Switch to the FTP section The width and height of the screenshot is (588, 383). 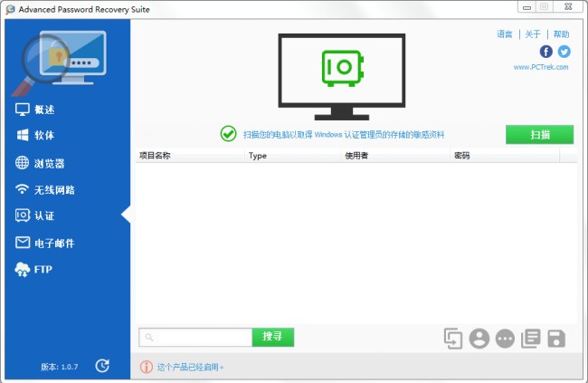pyautogui.click(x=43, y=270)
